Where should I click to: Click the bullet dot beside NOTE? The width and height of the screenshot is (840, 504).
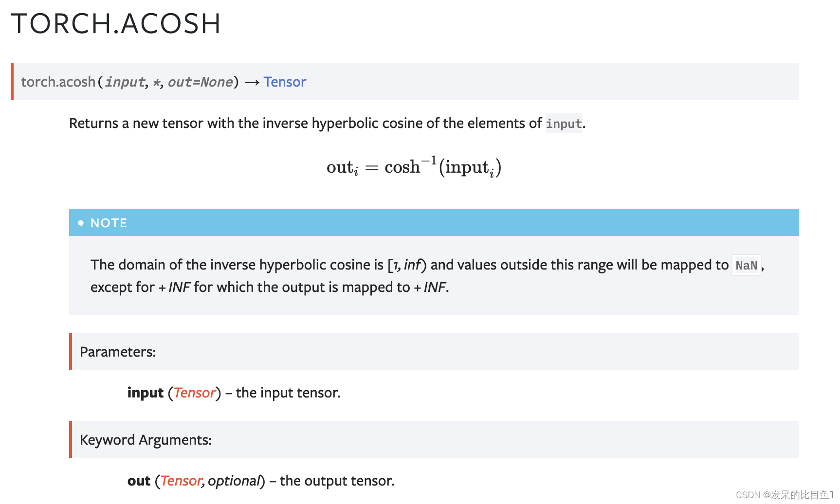point(81,223)
